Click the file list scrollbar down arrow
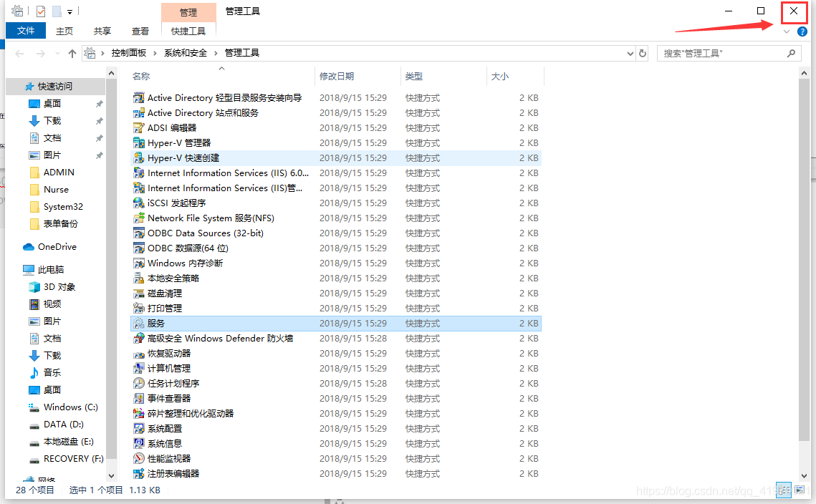This screenshot has width=816, height=504. [x=804, y=475]
